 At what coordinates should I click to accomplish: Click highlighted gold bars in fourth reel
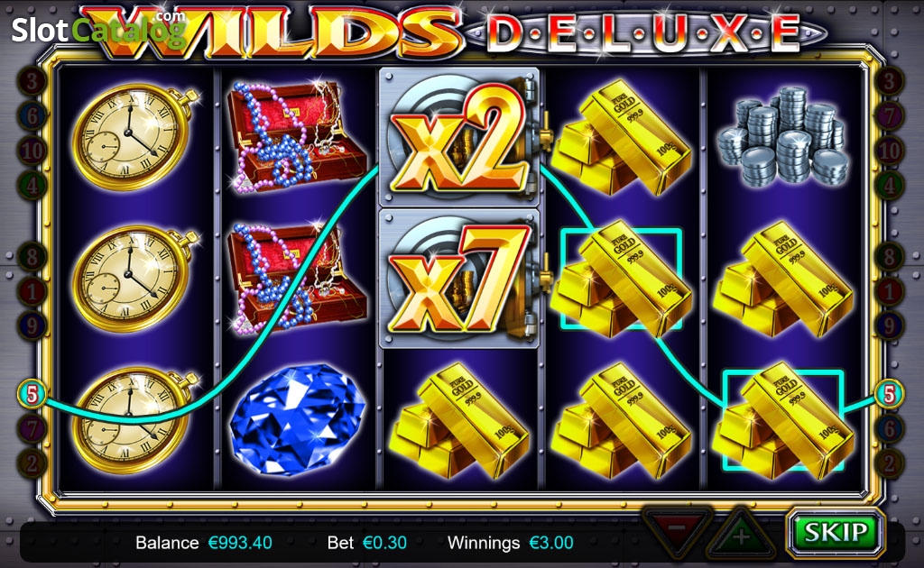point(621,278)
